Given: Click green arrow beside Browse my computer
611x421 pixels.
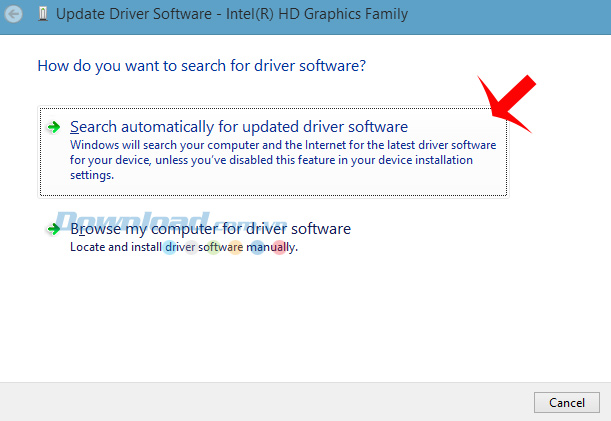Looking at the screenshot, I should click(x=54, y=229).
